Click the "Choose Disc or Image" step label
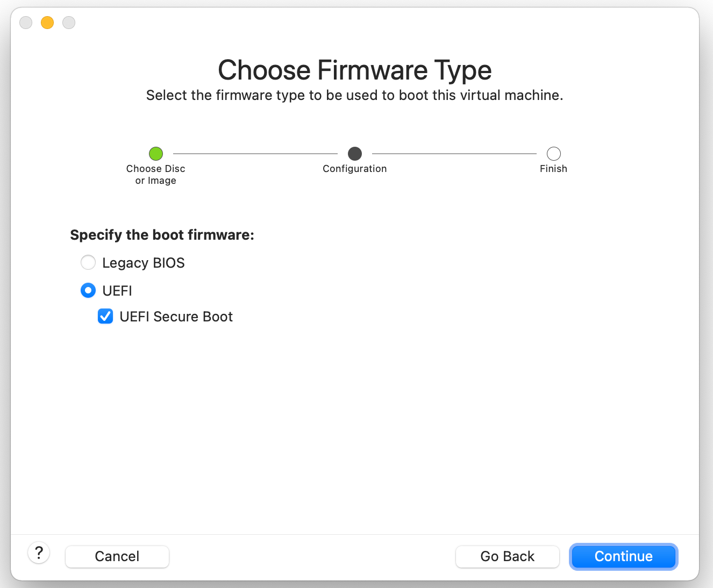 tap(156, 175)
